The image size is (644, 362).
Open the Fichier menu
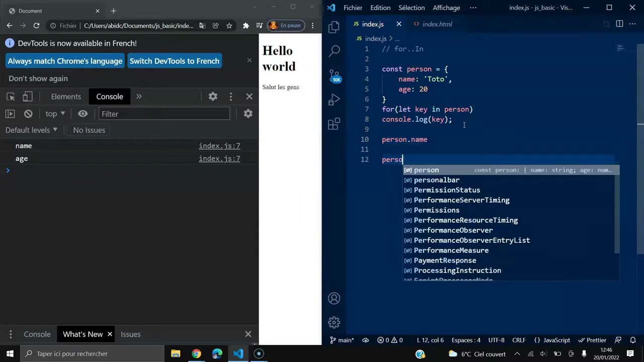click(353, 8)
